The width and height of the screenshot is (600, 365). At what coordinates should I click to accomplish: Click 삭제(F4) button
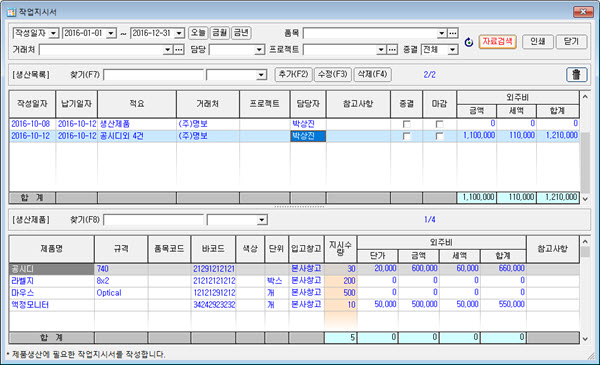coord(372,74)
